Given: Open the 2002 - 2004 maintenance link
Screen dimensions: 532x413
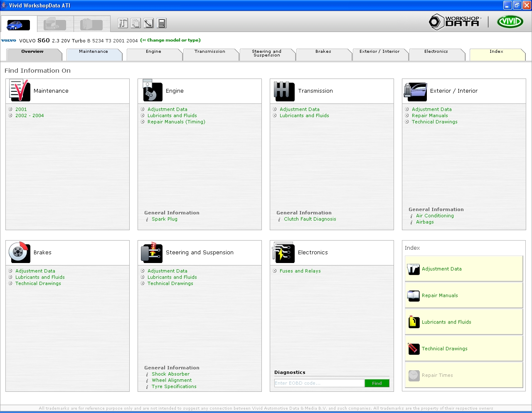Looking at the screenshot, I should tap(30, 116).
